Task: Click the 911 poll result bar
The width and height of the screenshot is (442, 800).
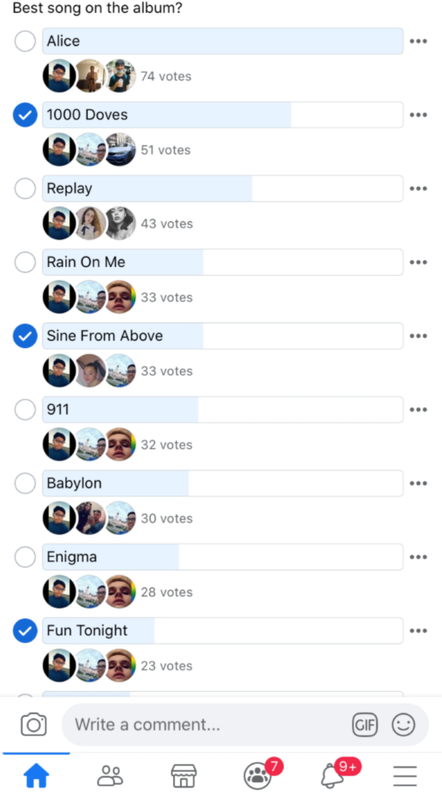Action: [x=223, y=410]
